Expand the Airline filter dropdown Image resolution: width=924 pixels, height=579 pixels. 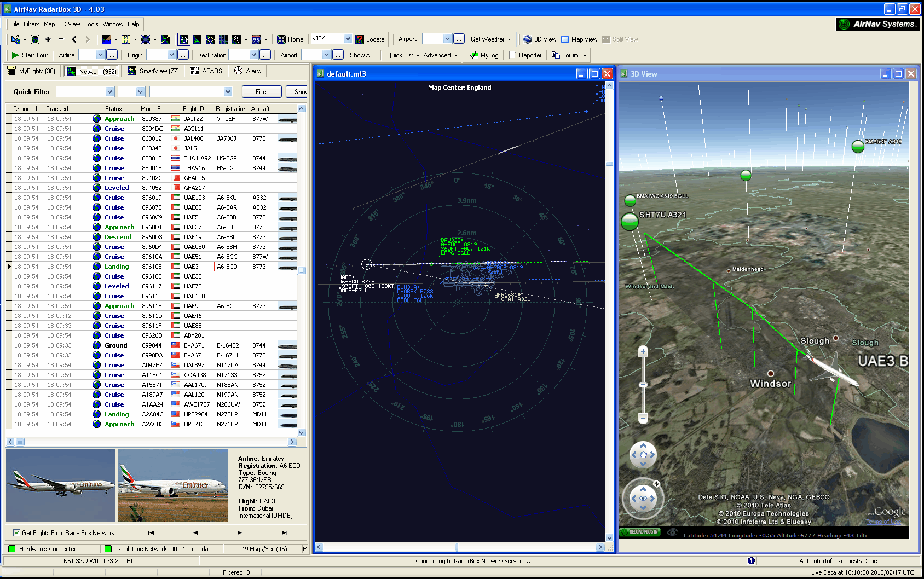[x=100, y=55]
